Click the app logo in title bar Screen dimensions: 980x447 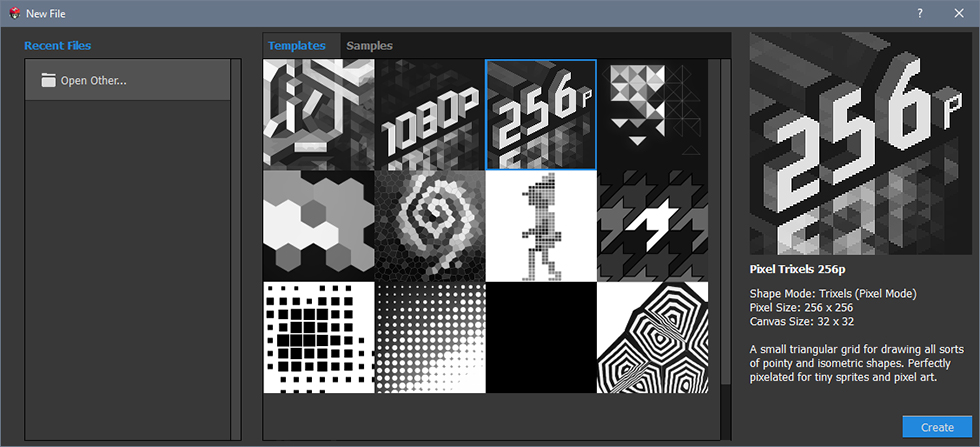pyautogui.click(x=16, y=13)
